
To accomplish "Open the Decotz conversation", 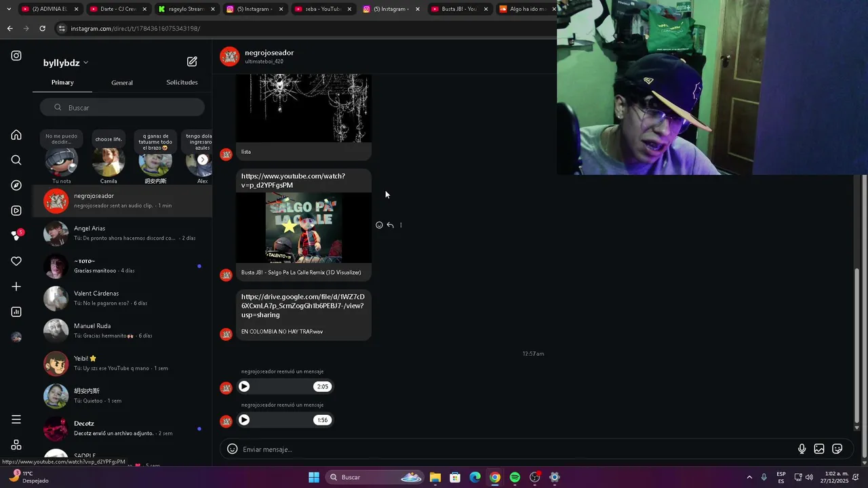I will coord(122,428).
